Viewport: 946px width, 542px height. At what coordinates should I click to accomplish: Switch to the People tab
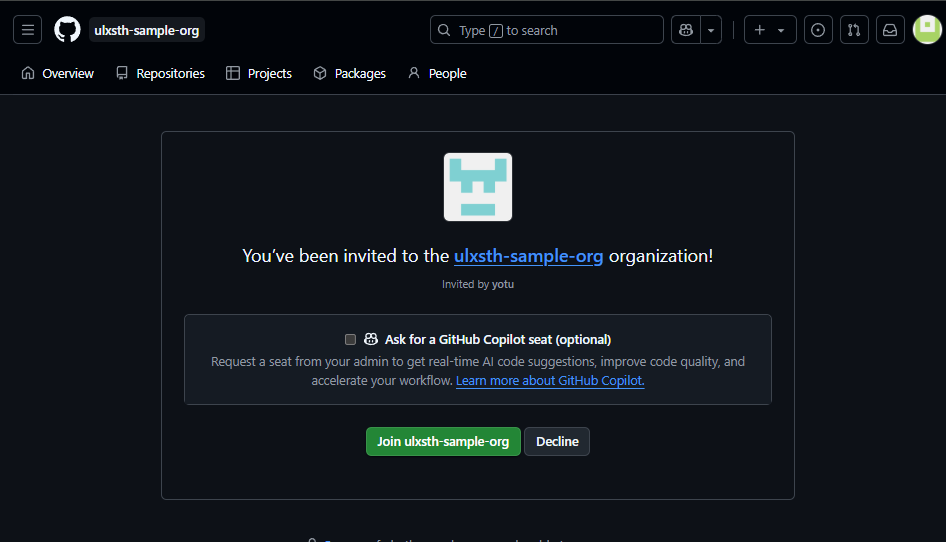(x=437, y=74)
